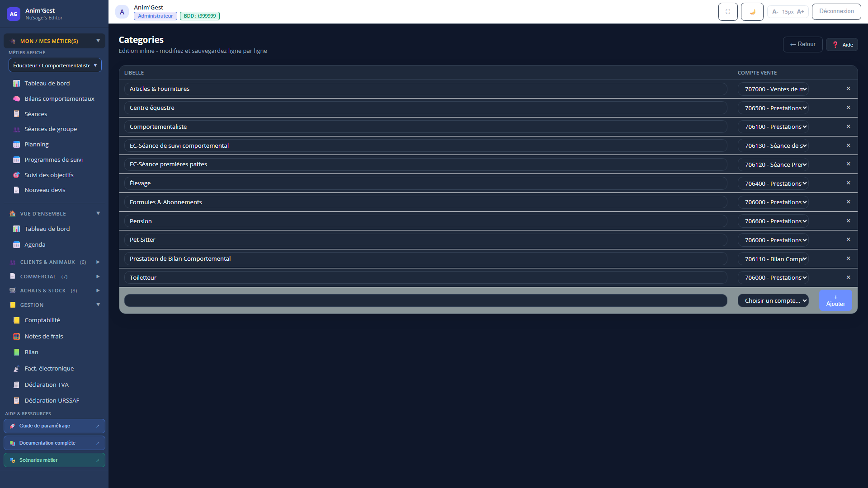Collapse the Vue d'ensemble section
The image size is (868, 488).
[54, 214]
